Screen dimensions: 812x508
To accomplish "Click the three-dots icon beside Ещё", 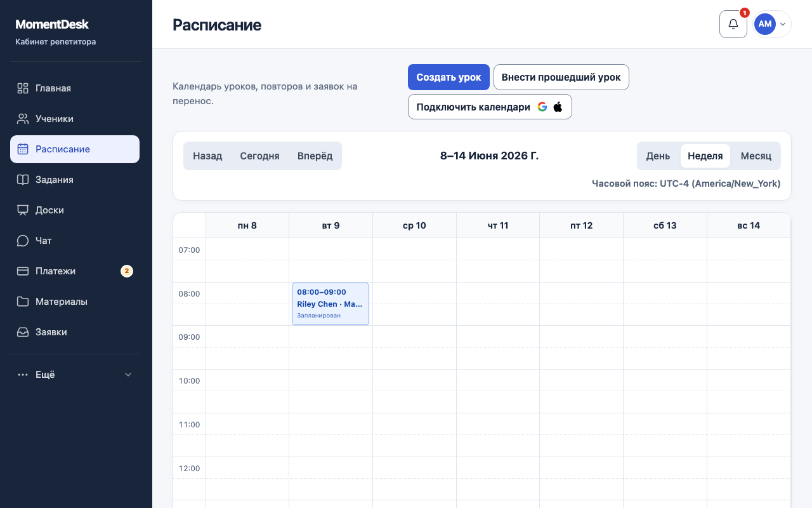I will tap(23, 375).
